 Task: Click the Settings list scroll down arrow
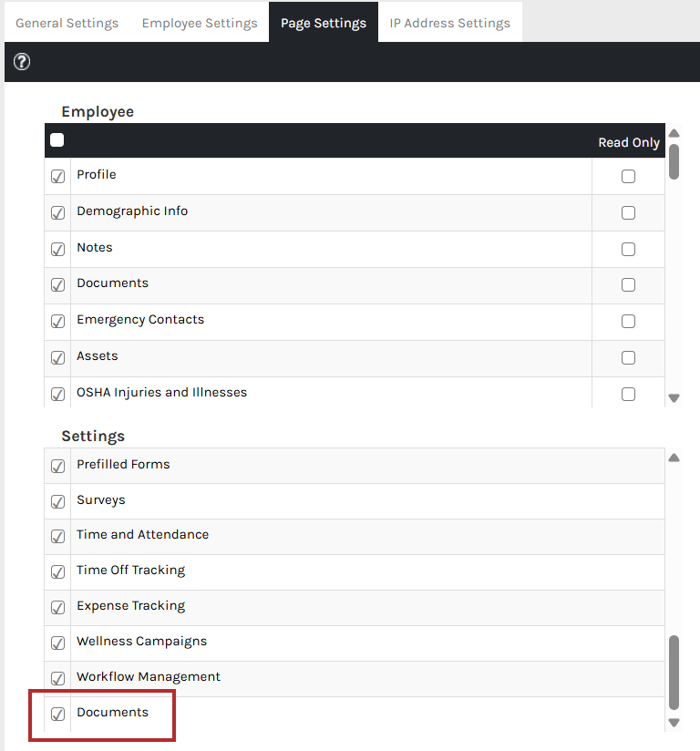(674, 722)
